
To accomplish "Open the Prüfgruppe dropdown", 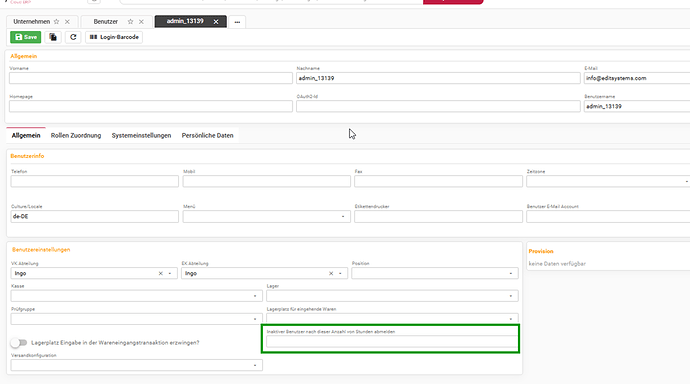I will (136, 319).
